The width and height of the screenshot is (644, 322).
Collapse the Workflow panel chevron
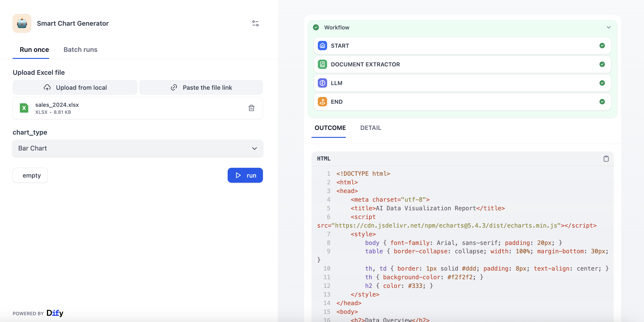click(x=609, y=27)
